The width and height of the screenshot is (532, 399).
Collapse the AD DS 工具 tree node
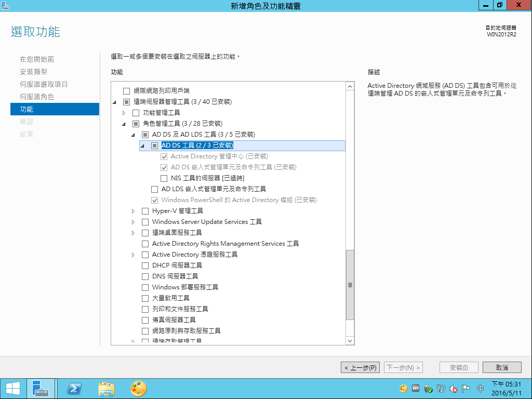142,145
